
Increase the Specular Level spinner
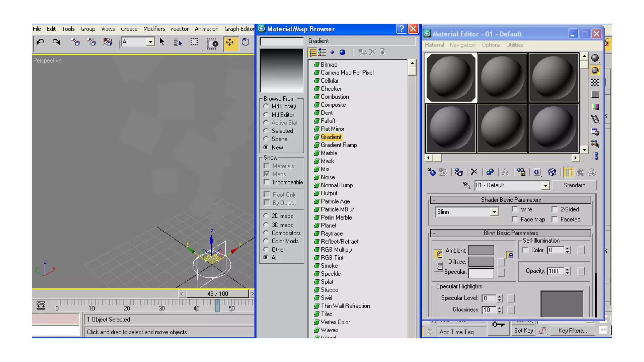click(499, 296)
